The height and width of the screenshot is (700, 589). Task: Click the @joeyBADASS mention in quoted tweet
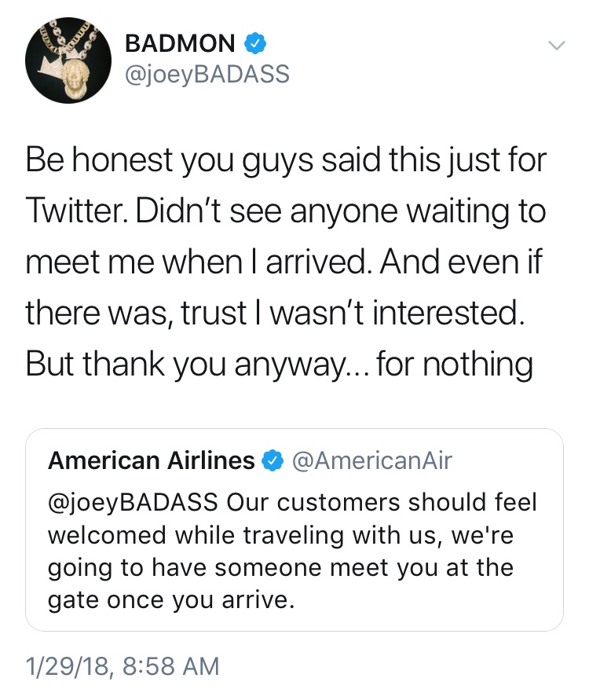[134, 502]
